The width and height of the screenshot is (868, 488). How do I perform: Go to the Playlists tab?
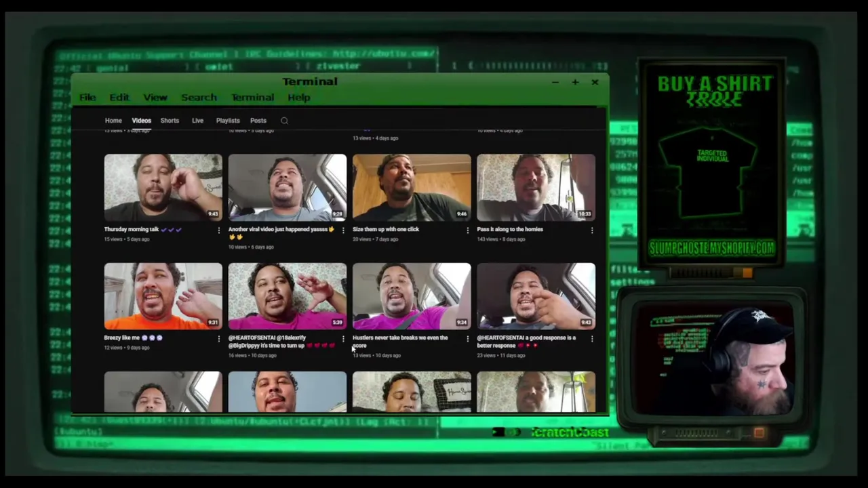tap(228, 121)
